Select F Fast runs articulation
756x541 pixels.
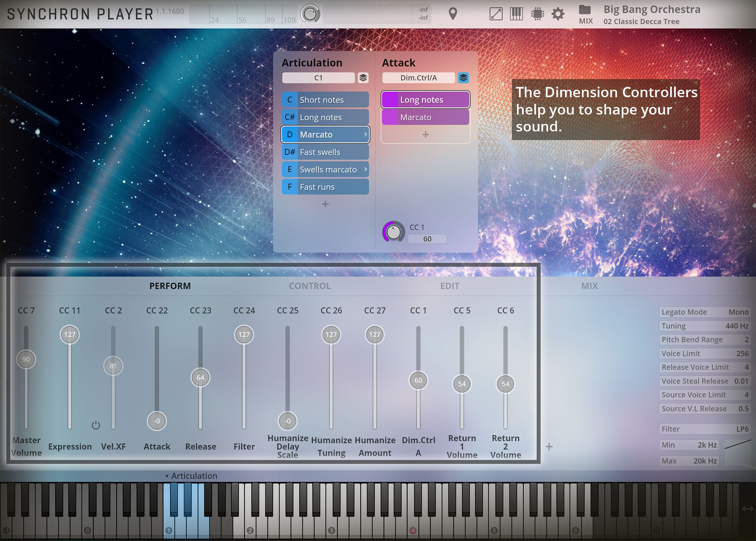point(325,187)
